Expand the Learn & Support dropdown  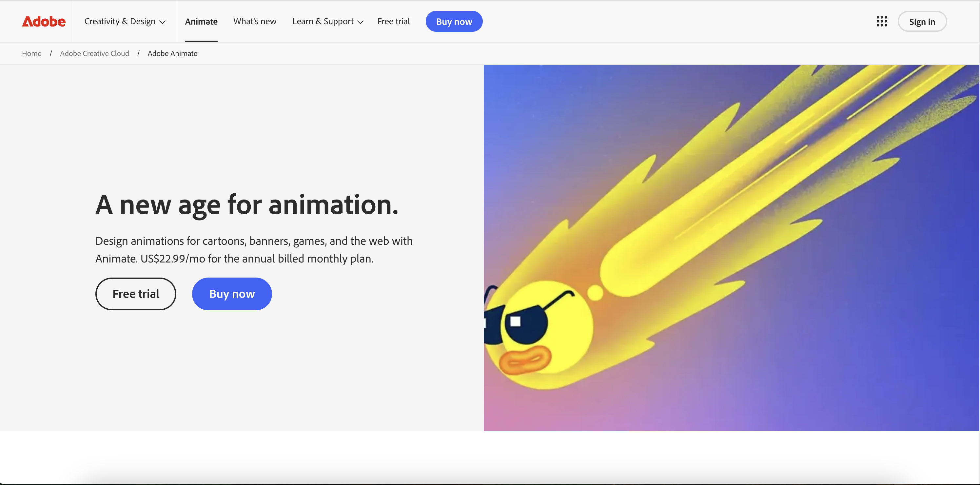[323, 21]
